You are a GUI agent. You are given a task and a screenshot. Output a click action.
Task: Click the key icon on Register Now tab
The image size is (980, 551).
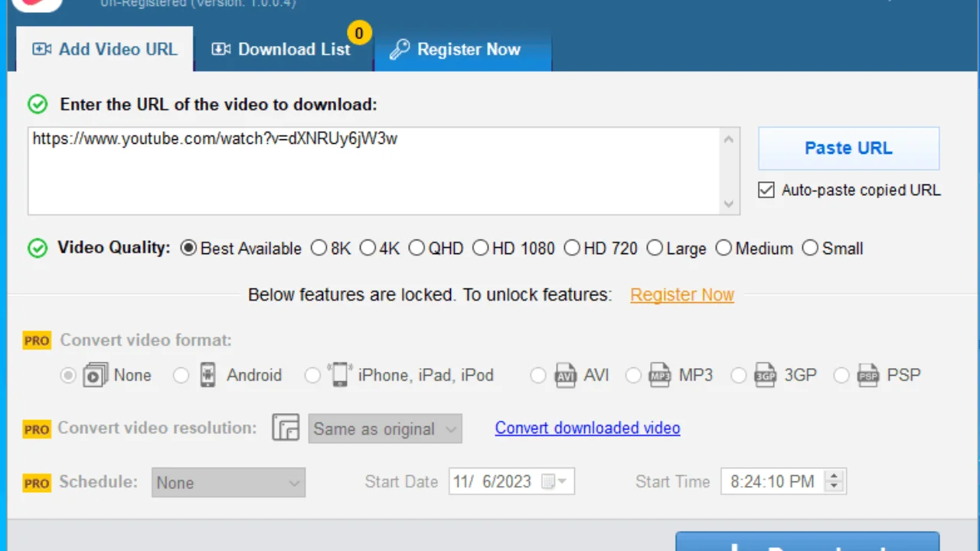pyautogui.click(x=399, y=50)
